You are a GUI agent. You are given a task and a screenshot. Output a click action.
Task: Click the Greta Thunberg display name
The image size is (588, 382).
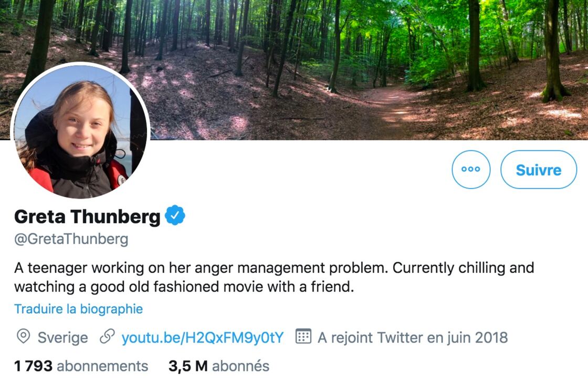pos(87,216)
